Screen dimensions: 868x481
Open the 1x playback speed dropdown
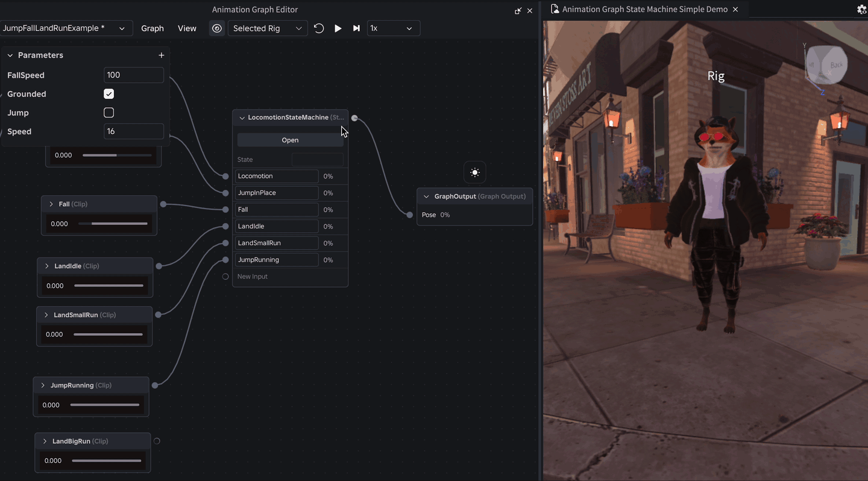pyautogui.click(x=394, y=28)
